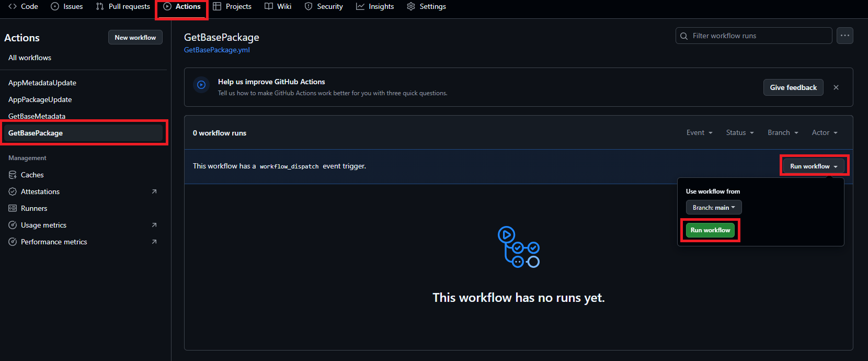This screenshot has height=361, width=868.
Task: Click the Give feedback button
Action: [x=793, y=87]
